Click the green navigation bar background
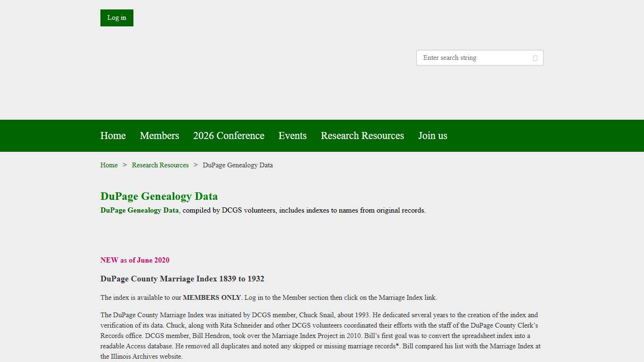Image resolution: width=644 pixels, height=362 pixels. coord(519,136)
